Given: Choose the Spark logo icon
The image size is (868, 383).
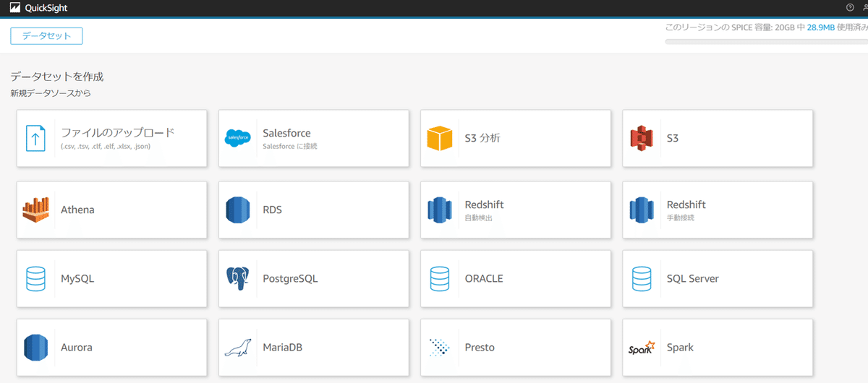Looking at the screenshot, I should tap(642, 348).
